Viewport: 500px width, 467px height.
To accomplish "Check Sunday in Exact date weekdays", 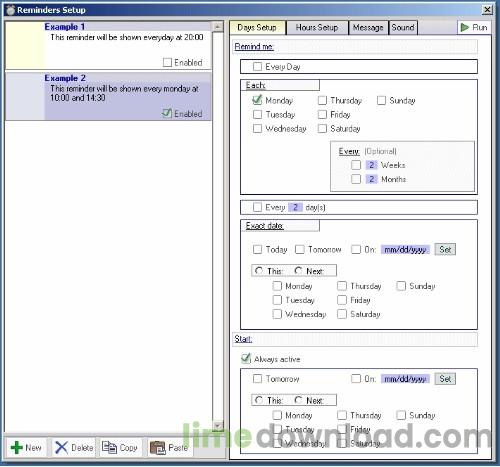I will (x=401, y=286).
